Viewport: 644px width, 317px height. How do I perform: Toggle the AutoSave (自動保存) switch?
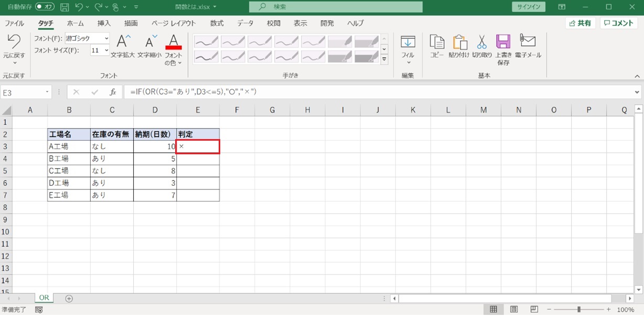tap(45, 7)
